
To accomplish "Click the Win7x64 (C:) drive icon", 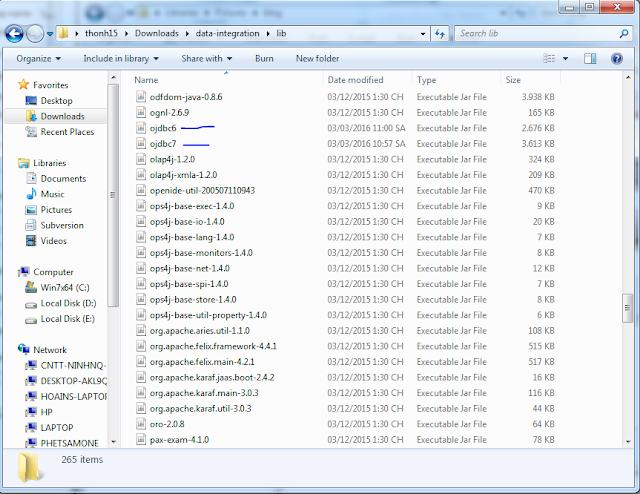I will coord(31,287).
